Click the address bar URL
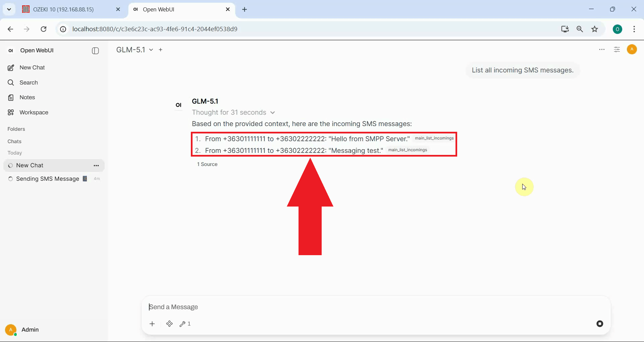Image resolution: width=644 pixels, height=342 pixels. (155, 29)
